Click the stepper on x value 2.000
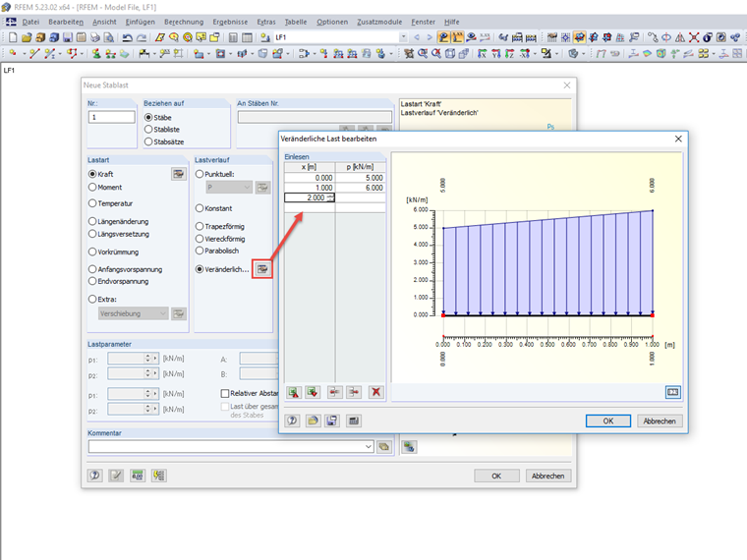Screen dimensions: 747x560 tap(330, 197)
